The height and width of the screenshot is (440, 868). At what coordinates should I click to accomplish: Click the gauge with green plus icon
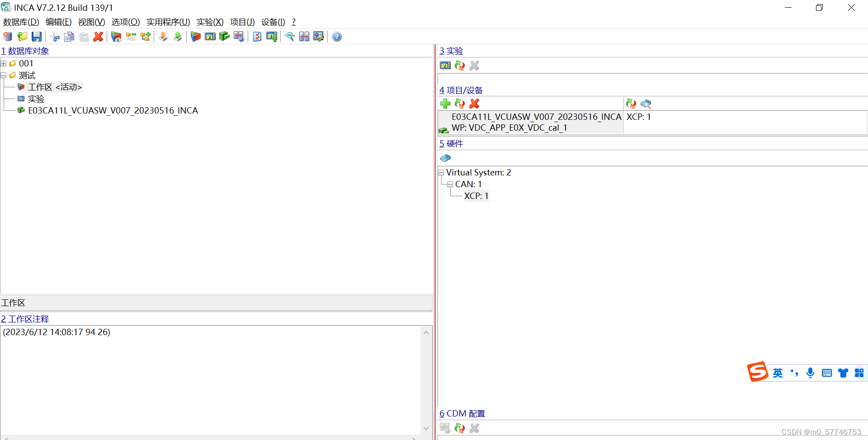coord(272,37)
